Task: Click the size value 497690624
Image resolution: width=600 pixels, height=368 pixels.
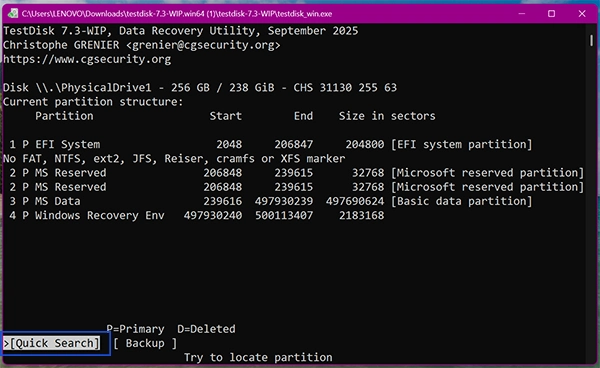Action: click(x=355, y=201)
